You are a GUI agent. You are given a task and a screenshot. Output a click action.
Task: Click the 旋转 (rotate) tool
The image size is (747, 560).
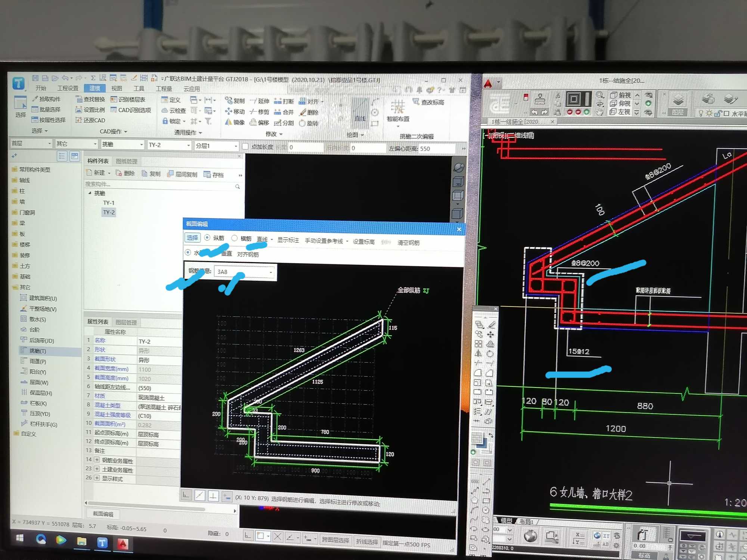coord(309,123)
